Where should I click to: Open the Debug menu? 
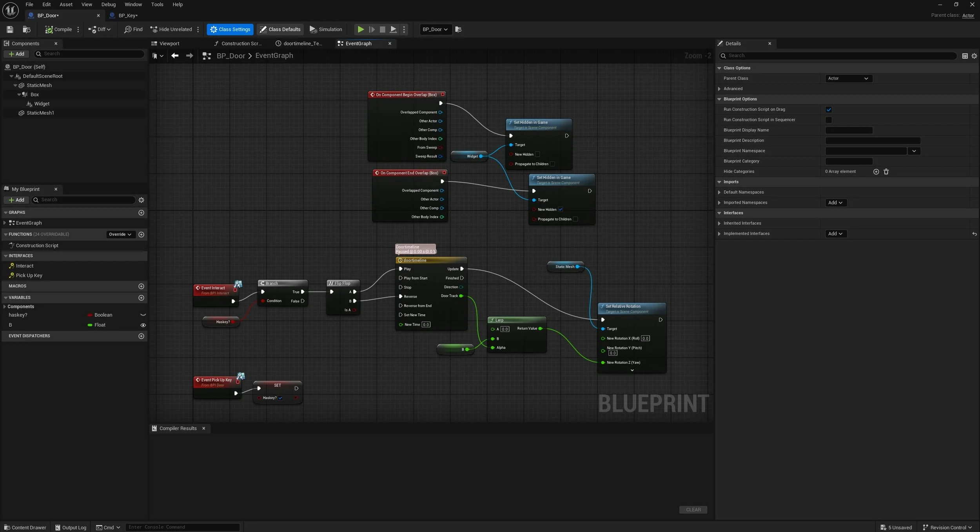point(108,4)
